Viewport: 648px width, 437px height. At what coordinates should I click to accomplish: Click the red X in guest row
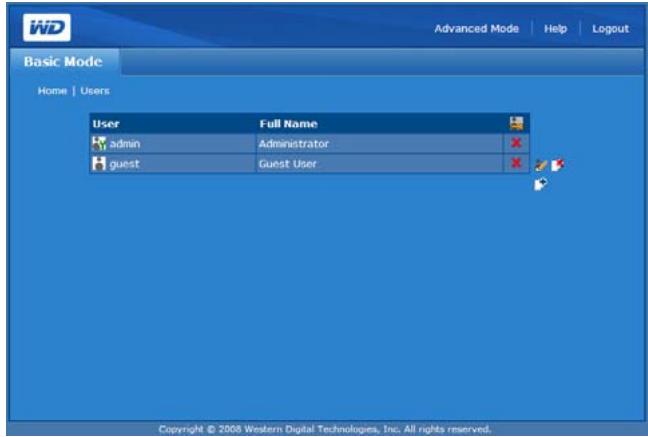click(x=516, y=163)
